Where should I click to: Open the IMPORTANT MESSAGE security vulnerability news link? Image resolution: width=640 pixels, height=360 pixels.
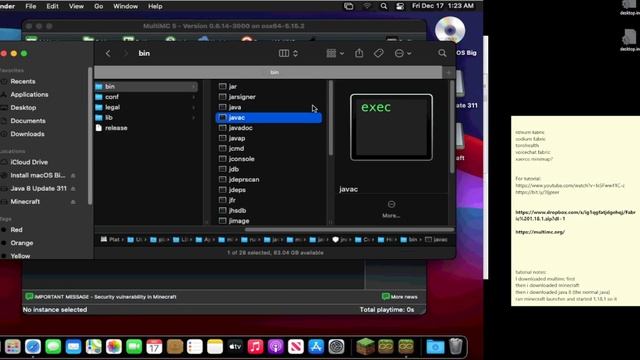101,297
